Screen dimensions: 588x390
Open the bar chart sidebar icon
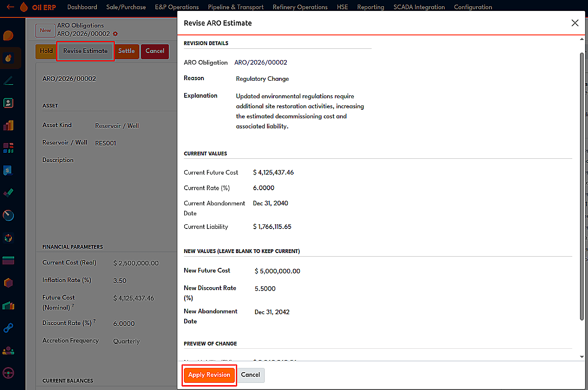click(8, 126)
